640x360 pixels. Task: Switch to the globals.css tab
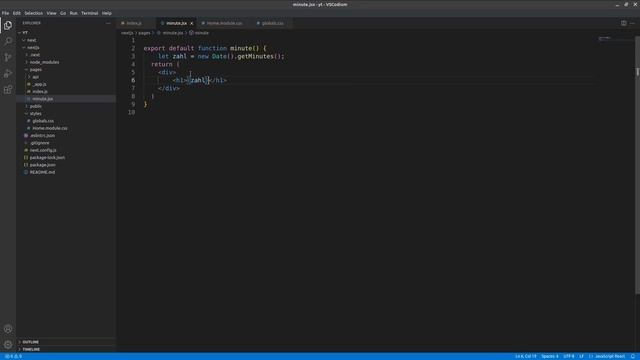coord(272,23)
